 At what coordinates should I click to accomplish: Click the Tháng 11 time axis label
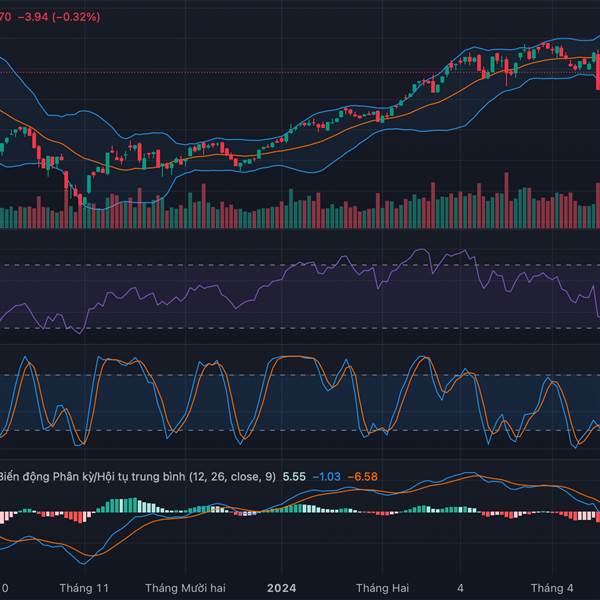(x=84, y=588)
